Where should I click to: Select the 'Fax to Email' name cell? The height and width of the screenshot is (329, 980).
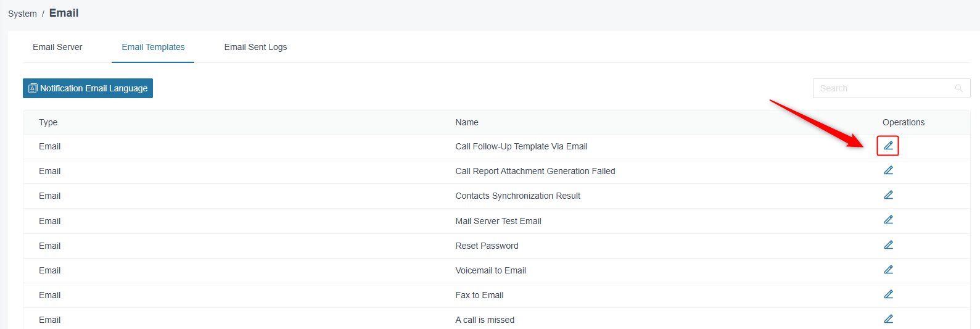(479, 295)
